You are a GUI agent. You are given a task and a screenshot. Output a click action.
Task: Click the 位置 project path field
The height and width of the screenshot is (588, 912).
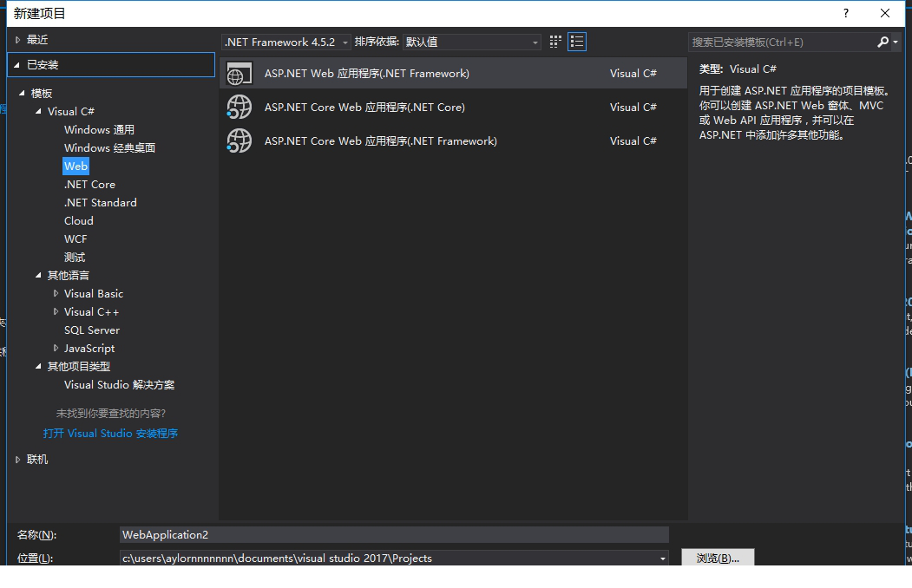point(388,559)
